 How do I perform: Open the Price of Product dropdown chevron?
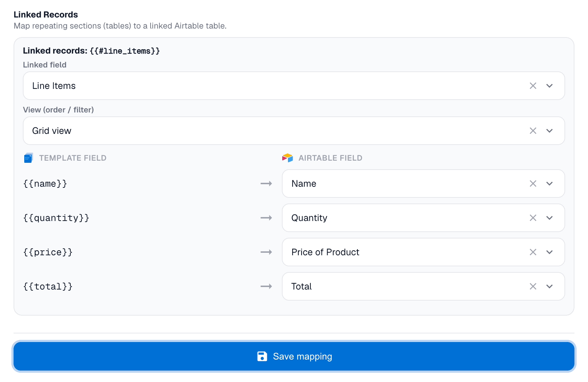pyautogui.click(x=549, y=252)
